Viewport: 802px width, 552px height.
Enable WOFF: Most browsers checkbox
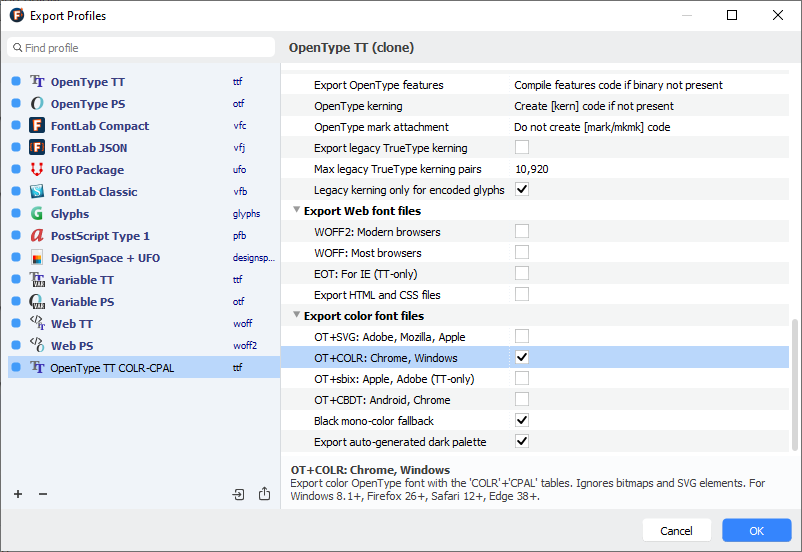pos(522,252)
